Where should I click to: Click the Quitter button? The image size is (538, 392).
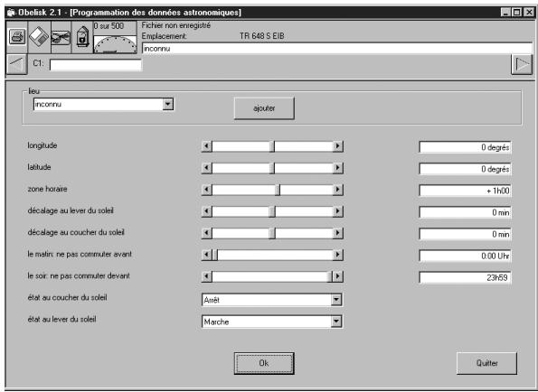(486, 363)
